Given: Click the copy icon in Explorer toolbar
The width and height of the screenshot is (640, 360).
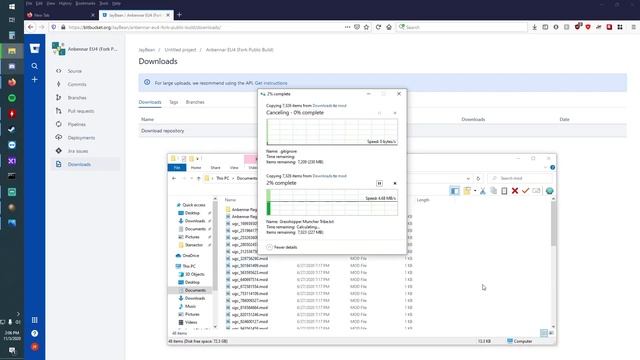Looking at the screenshot, I should pyautogui.click(x=493, y=191).
